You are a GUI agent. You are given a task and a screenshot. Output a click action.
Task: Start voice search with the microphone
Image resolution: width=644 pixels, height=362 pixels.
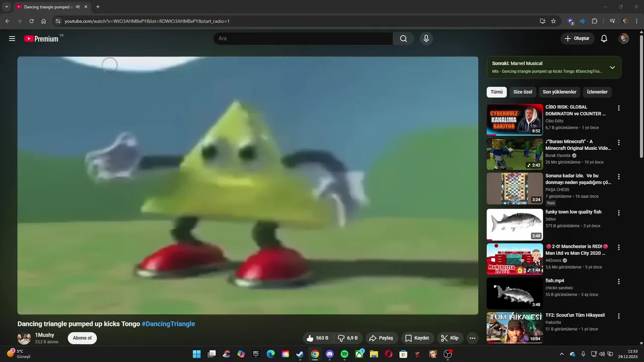(426, 39)
